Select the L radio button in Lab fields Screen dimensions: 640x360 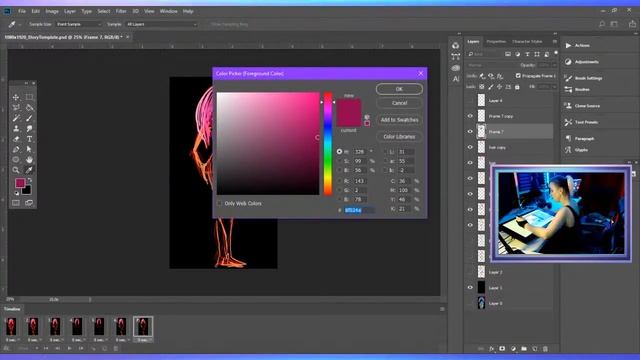coord(385,151)
